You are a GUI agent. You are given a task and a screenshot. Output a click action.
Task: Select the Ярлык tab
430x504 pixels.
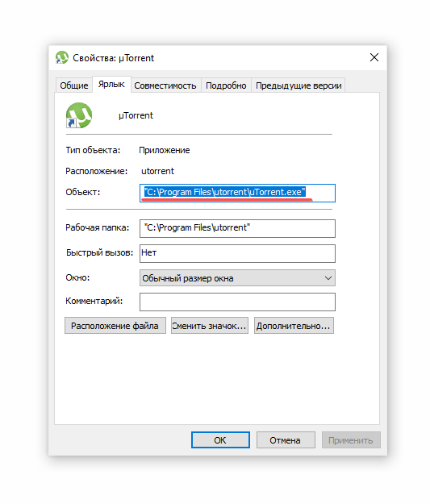click(x=111, y=84)
